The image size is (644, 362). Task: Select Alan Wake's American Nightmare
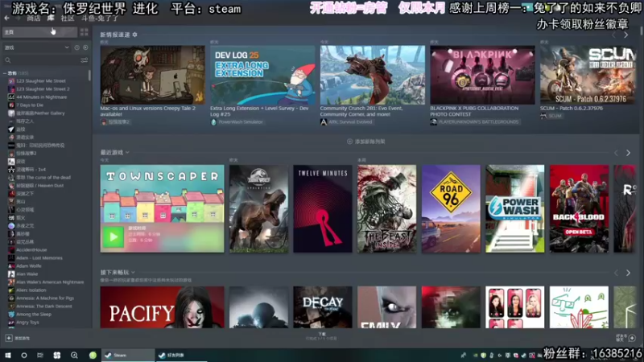click(x=50, y=282)
